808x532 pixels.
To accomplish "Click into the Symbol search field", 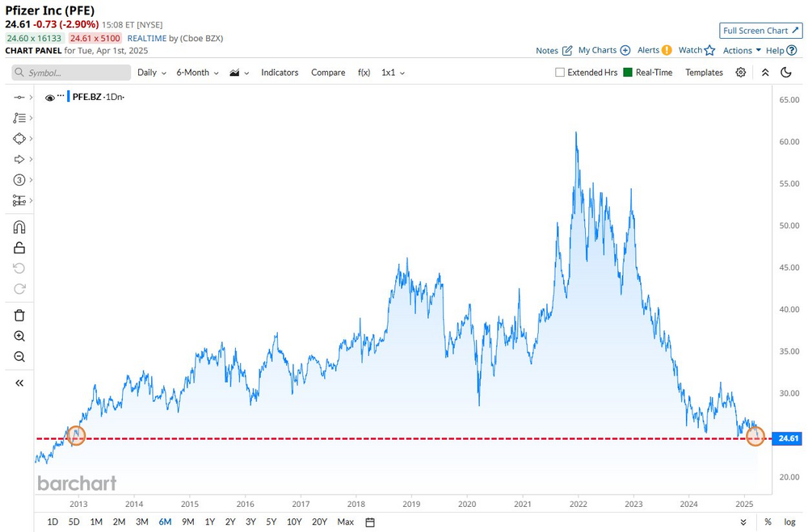I will pyautogui.click(x=71, y=73).
